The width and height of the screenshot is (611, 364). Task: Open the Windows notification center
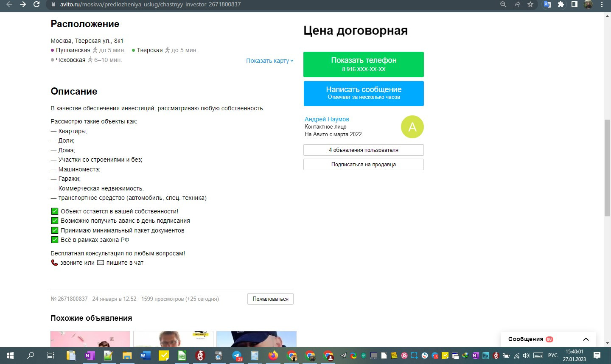click(597, 356)
